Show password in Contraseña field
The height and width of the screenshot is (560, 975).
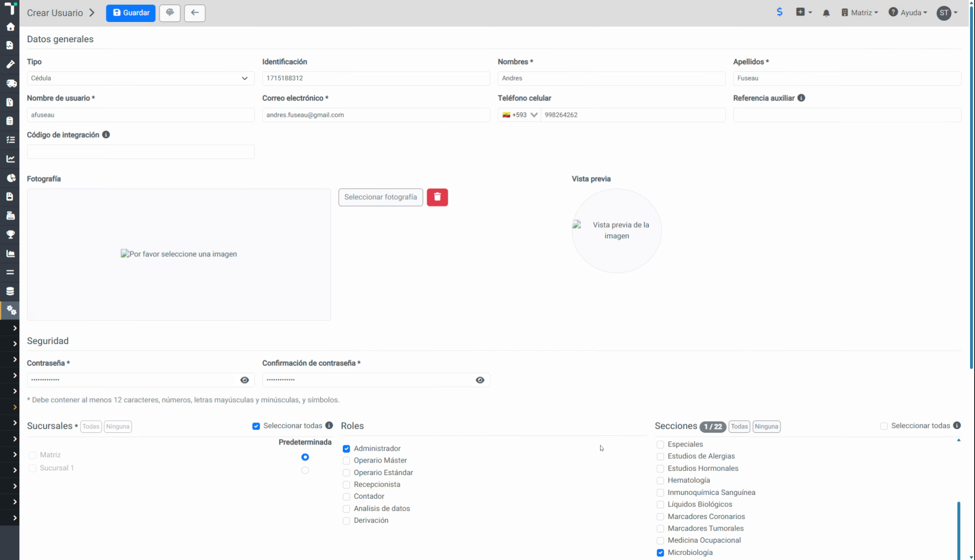(244, 380)
